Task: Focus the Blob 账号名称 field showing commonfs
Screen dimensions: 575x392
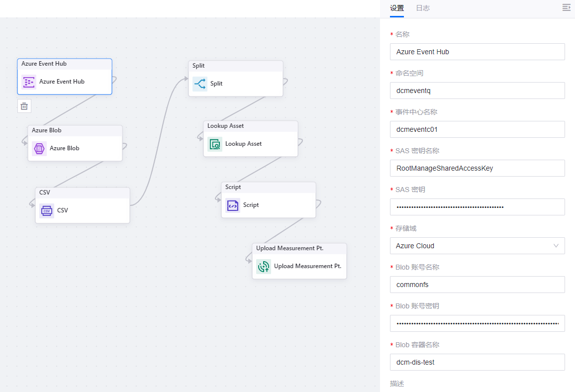Action: click(x=477, y=285)
